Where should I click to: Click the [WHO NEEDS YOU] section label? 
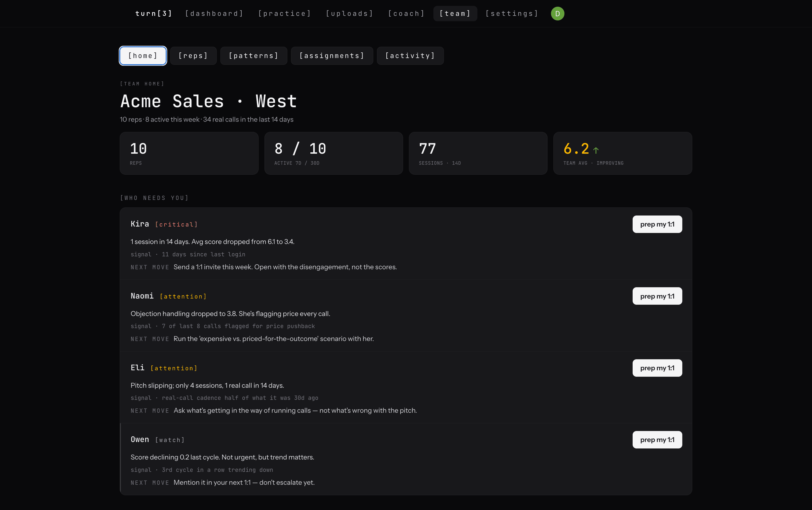click(x=154, y=198)
